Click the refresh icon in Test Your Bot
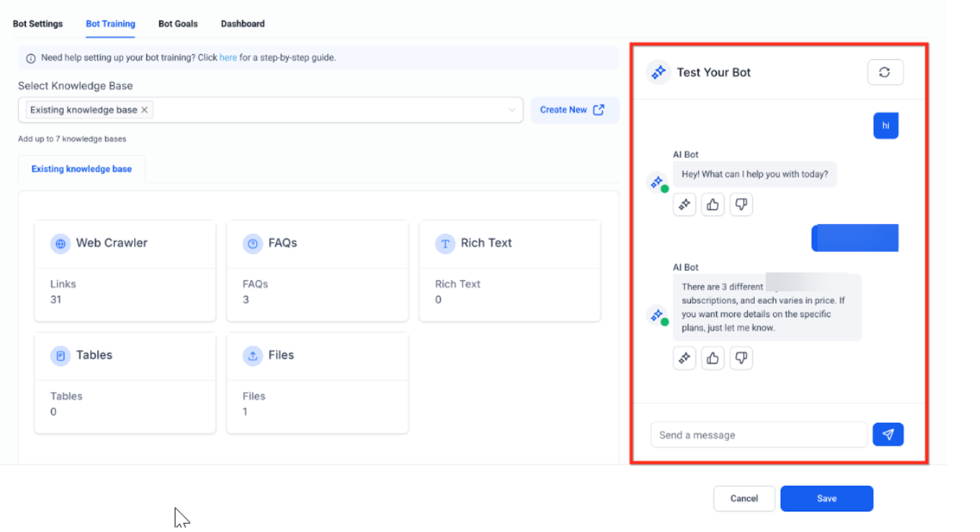Screen dimensions: 980x532 pos(884,72)
